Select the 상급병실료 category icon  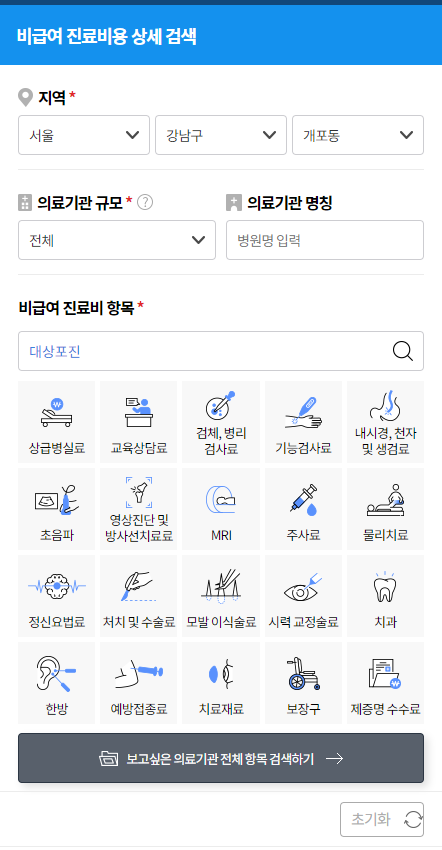[56, 422]
